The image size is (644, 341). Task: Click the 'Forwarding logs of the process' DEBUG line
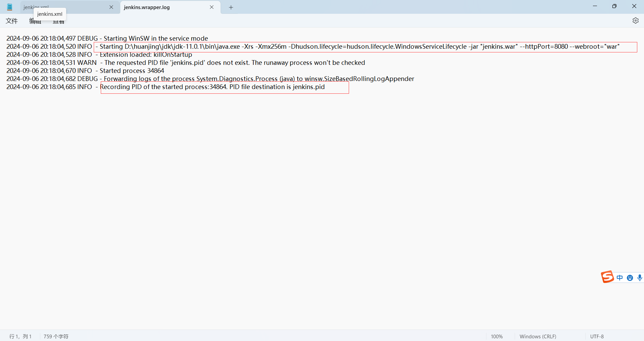pyautogui.click(x=210, y=79)
